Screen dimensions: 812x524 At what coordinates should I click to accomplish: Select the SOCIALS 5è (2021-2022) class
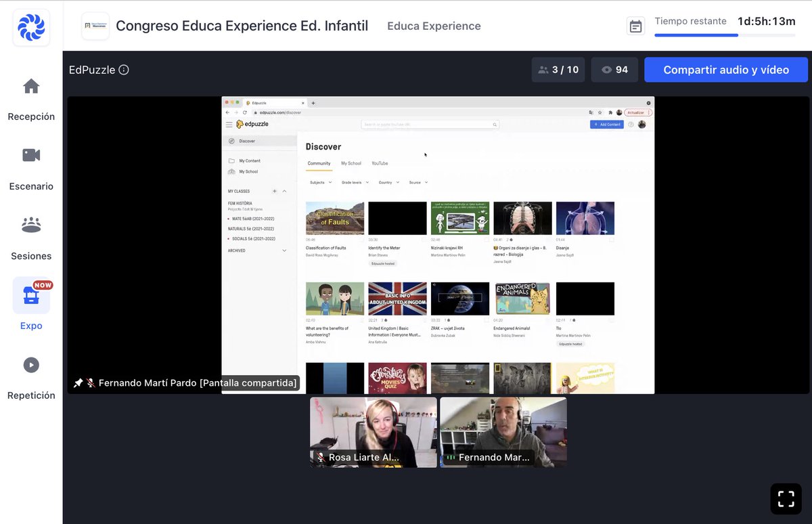pyautogui.click(x=251, y=238)
